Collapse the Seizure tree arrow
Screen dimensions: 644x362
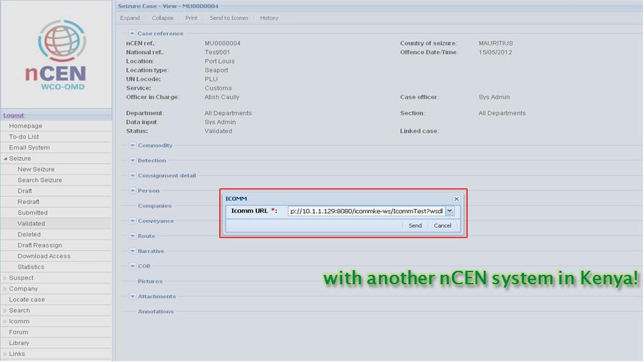point(5,158)
